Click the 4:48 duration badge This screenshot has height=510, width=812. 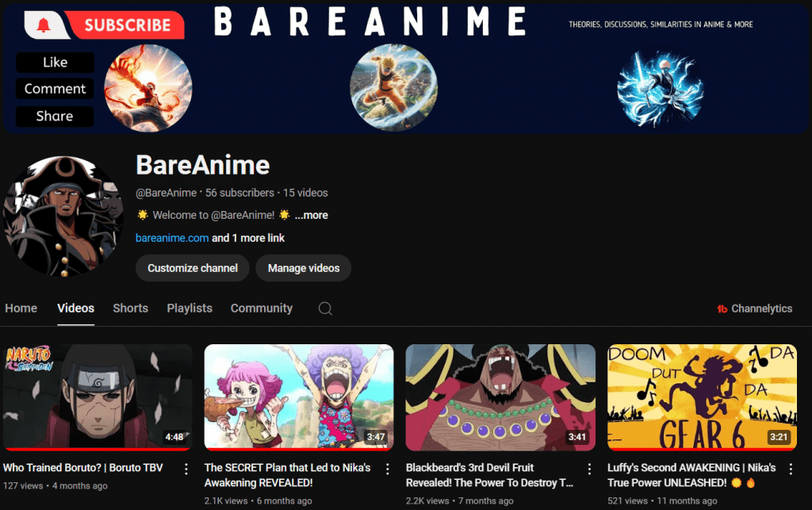[174, 437]
